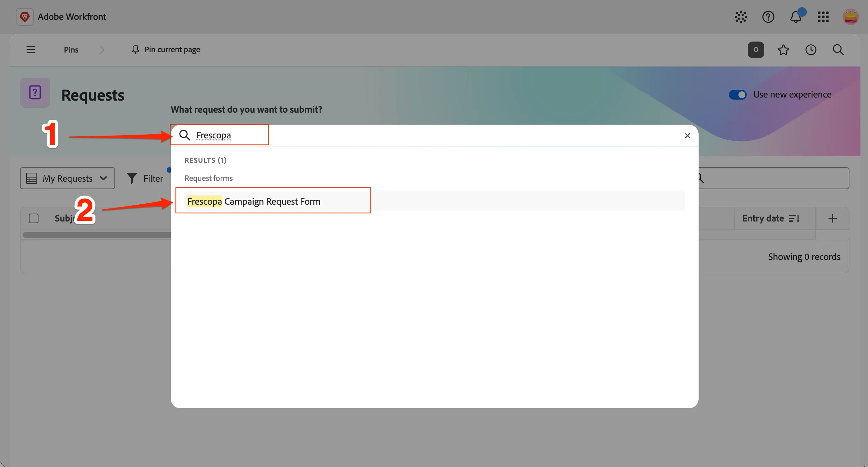Check the select-all checkbox in table header
This screenshot has height=467, width=868.
(34, 218)
